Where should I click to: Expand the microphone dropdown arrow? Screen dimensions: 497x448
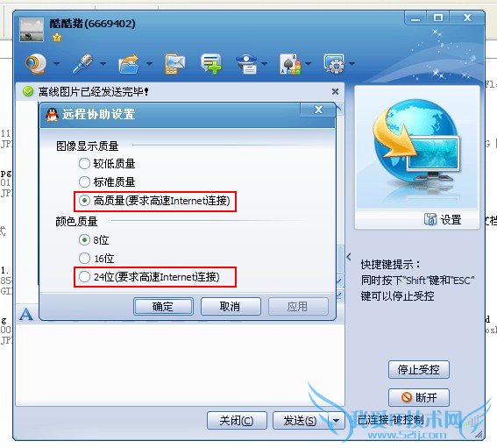point(103,64)
